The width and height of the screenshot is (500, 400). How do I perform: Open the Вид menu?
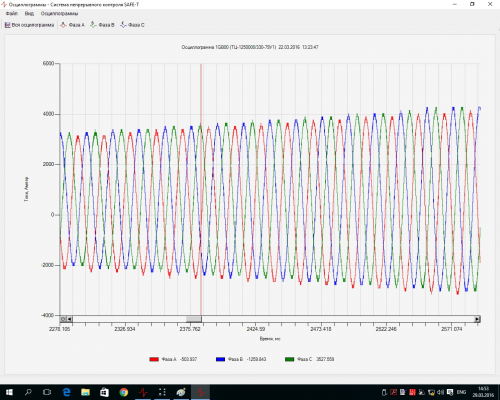pos(29,13)
